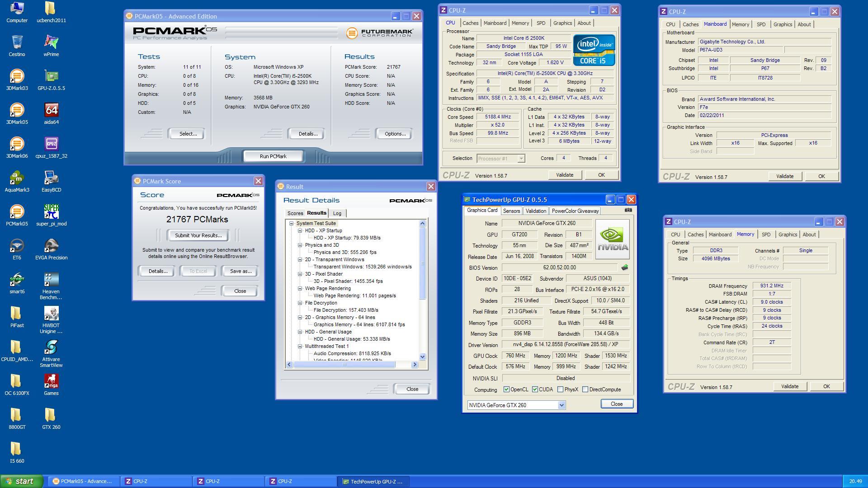This screenshot has width=868, height=488.
Task: Toggle the PhysX checkbox in GPU-Z
Action: click(560, 389)
